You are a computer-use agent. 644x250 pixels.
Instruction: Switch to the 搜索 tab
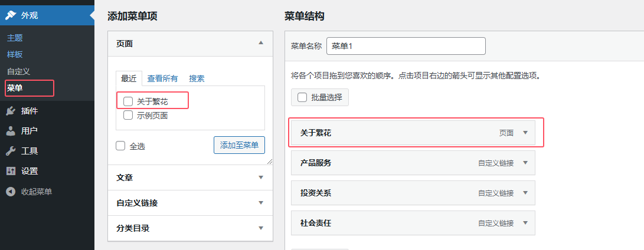(197, 78)
